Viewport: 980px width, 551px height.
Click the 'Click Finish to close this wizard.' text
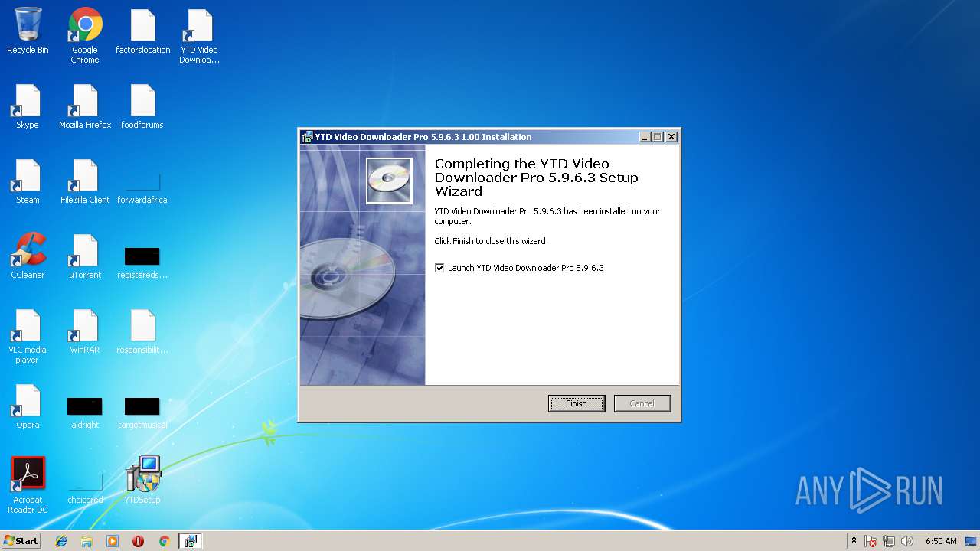coord(491,241)
